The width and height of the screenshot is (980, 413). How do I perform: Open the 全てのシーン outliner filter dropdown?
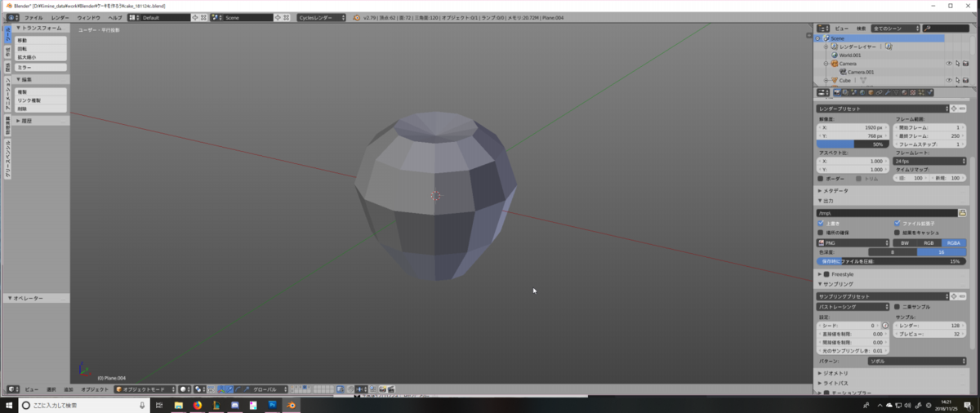click(895, 28)
